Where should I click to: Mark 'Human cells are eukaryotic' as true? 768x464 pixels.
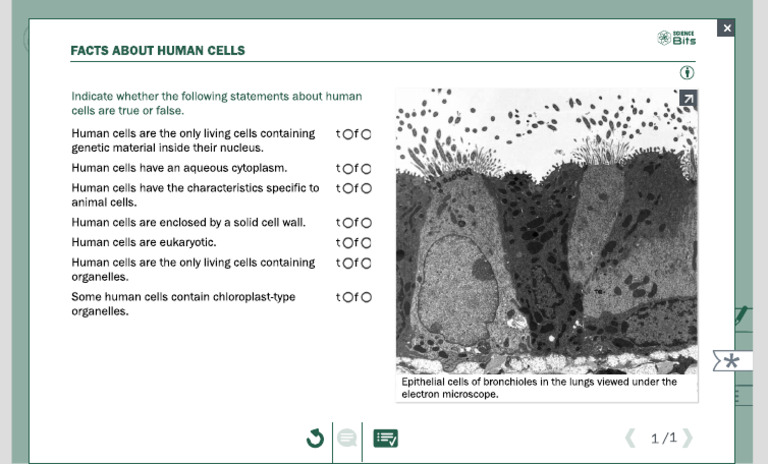[x=347, y=243]
